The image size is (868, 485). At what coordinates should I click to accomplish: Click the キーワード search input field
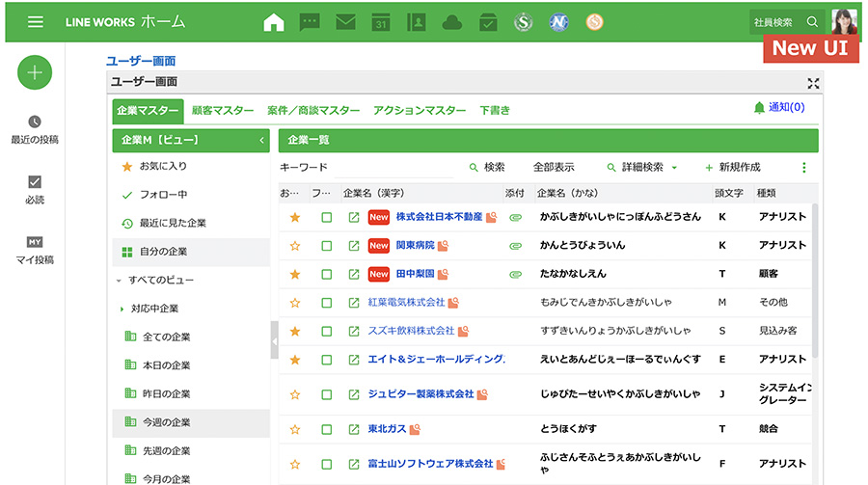point(366,168)
